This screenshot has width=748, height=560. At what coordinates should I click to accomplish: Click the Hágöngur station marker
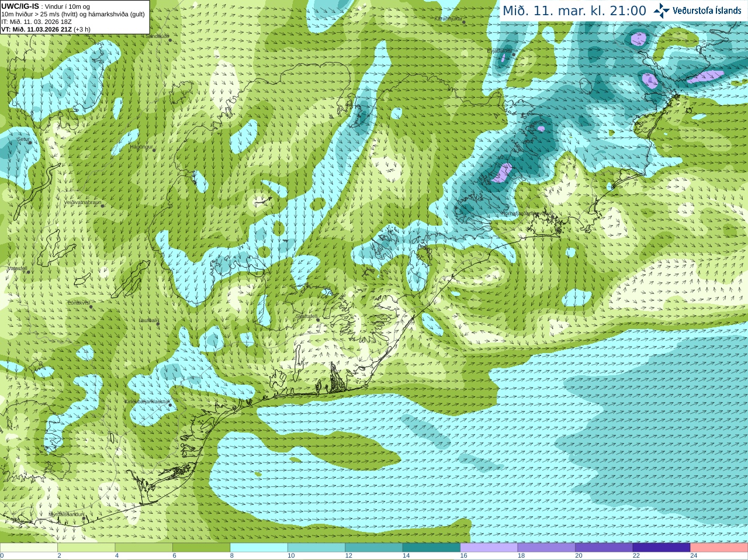154,150
